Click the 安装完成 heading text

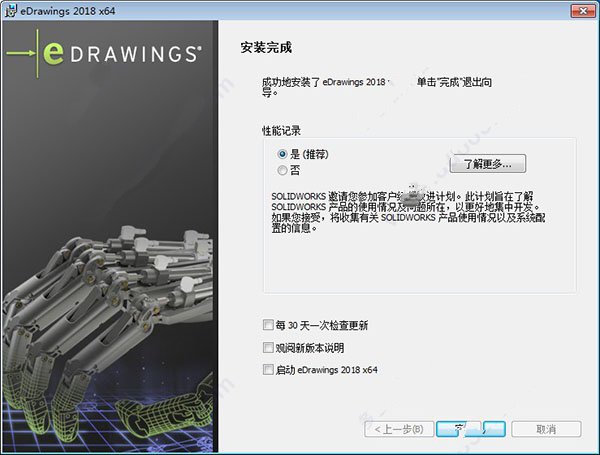point(266,48)
